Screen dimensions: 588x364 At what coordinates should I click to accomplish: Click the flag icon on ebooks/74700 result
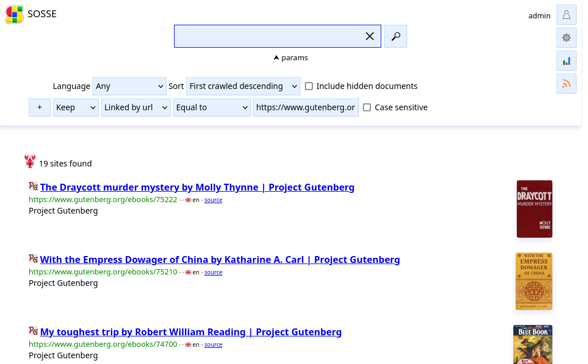point(188,345)
